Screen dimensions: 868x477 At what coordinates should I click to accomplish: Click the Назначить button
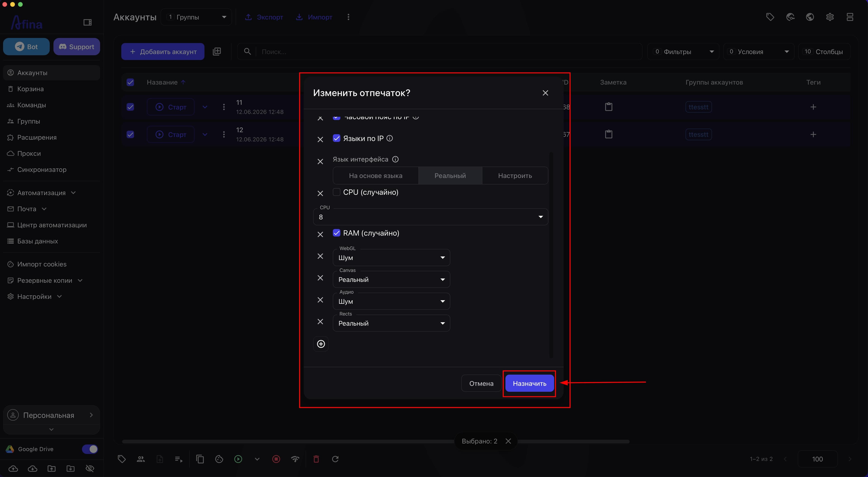point(529,383)
